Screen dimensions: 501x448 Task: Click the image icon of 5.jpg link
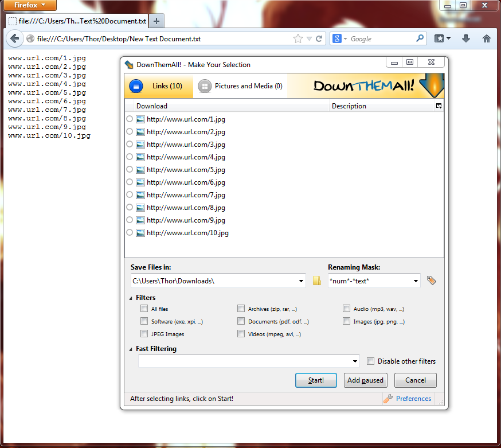(140, 170)
